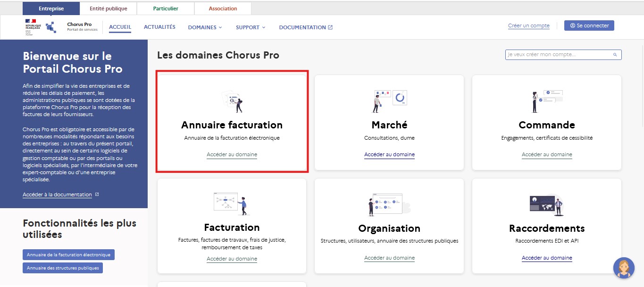The height and width of the screenshot is (287, 644).
Task: Click the Raccordements card title
Action: 547,228
